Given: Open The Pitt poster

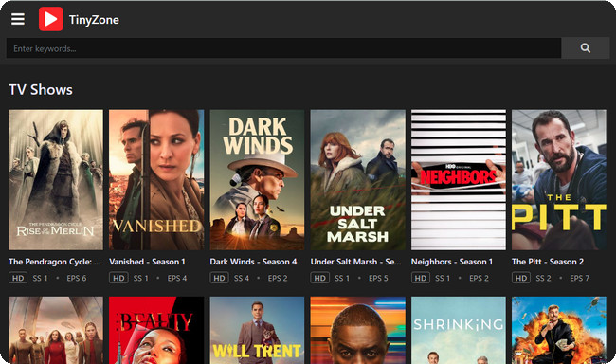Looking at the screenshot, I should (x=559, y=180).
